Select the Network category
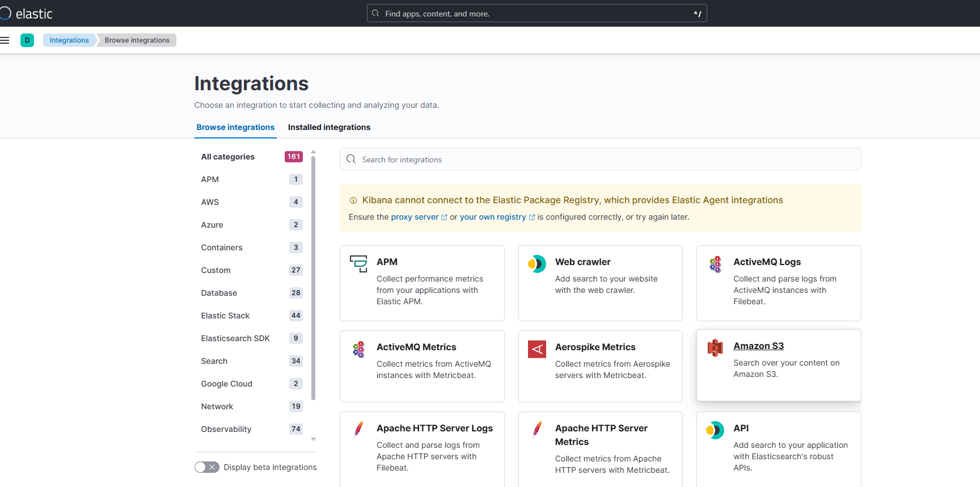Image resolution: width=980 pixels, height=487 pixels. (x=252, y=406)
